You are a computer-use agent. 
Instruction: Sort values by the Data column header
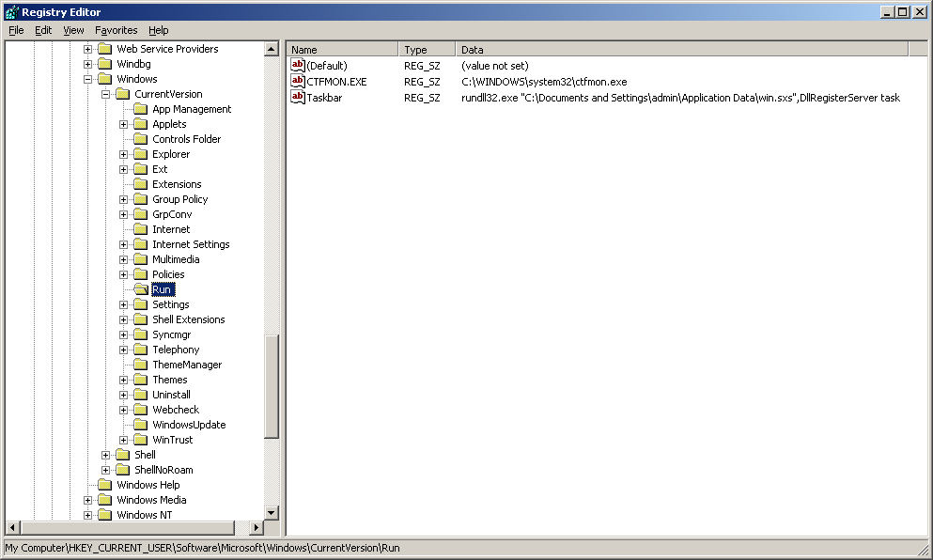tap(682, 50)
